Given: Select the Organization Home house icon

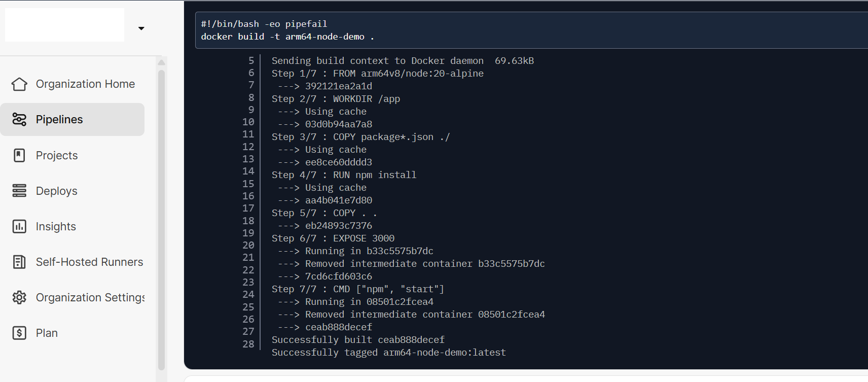Looking at the screenshot, I should tap(19, 84).
